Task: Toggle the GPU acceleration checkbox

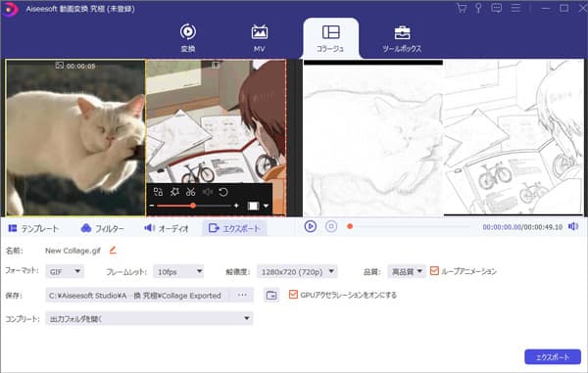Action: click(293, 295)
